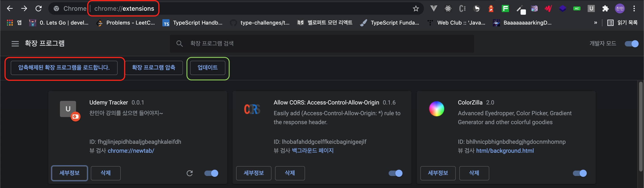Click the ColorZilla color wheel logo

pyautogui.click(x=436, y=109)
